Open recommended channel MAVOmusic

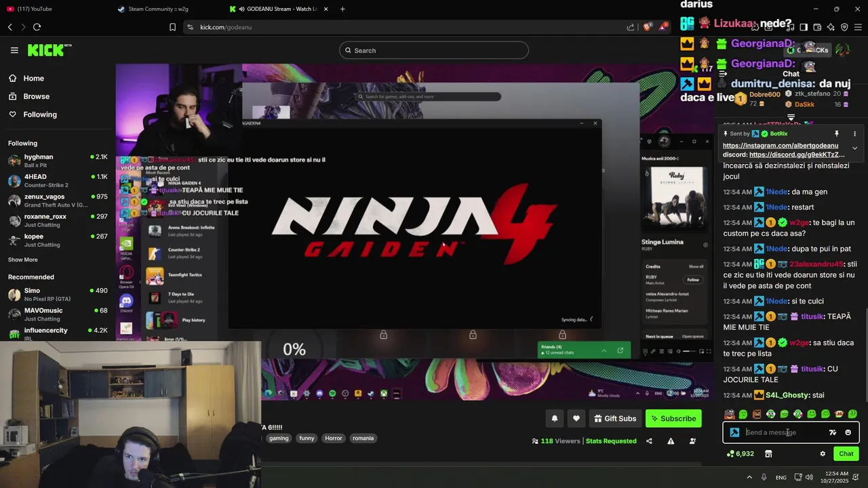click(58, 314)
